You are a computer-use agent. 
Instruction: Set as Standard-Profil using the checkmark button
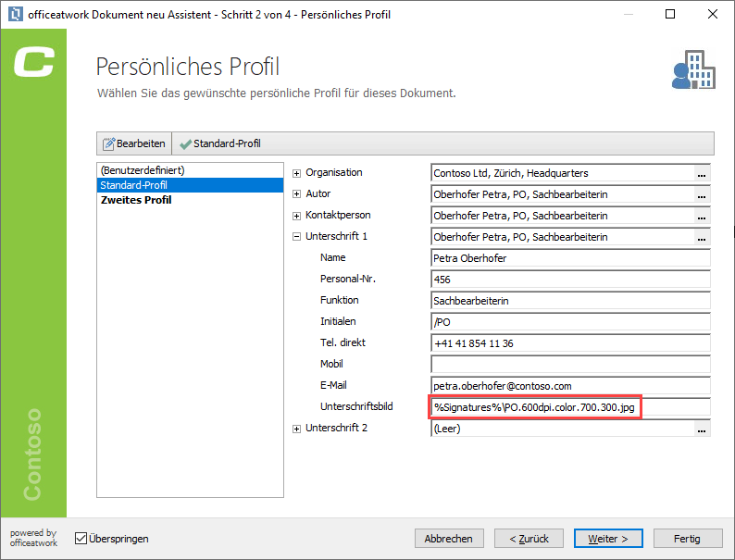pyautogui.click(x=220, y=143)
